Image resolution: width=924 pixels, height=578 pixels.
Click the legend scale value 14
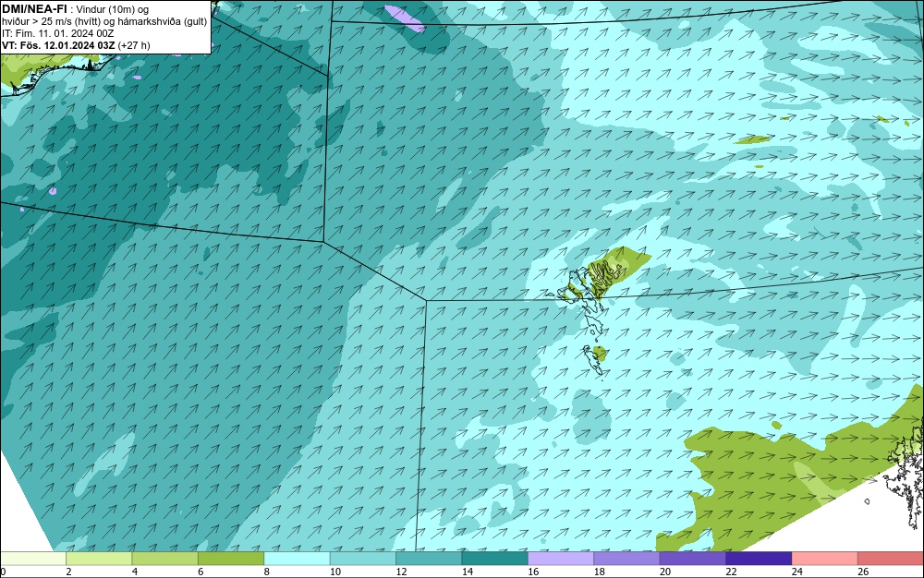pos(468,572)
